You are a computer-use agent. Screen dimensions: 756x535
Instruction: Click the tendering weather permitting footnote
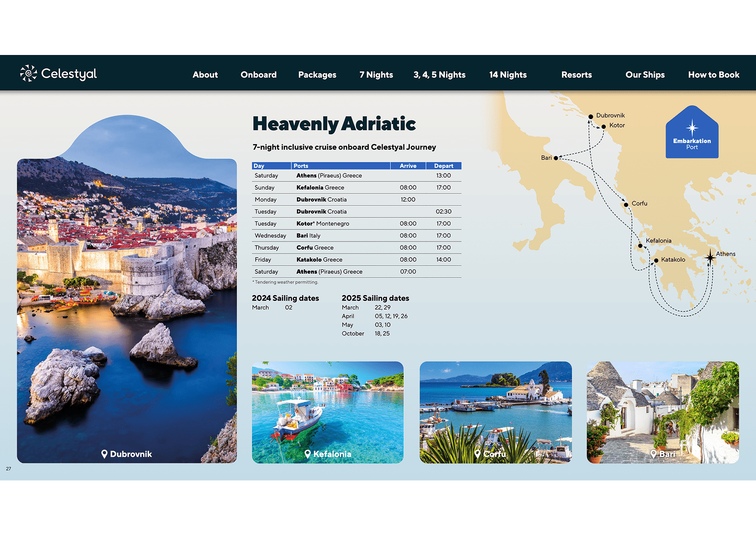[285, 282]
